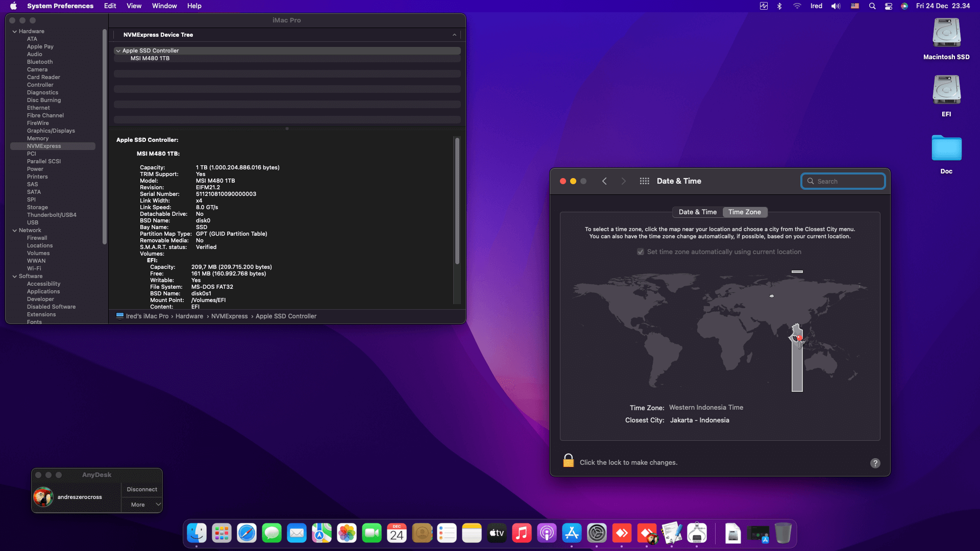
Task: Open the Window menu
Action: click(164, 6)
